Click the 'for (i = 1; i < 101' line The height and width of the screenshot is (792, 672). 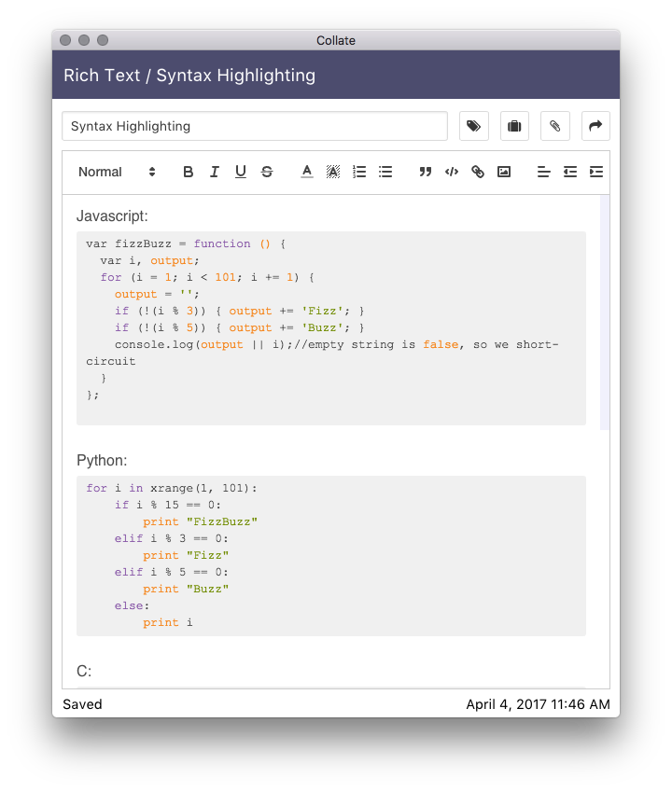[x=207, y=277]
